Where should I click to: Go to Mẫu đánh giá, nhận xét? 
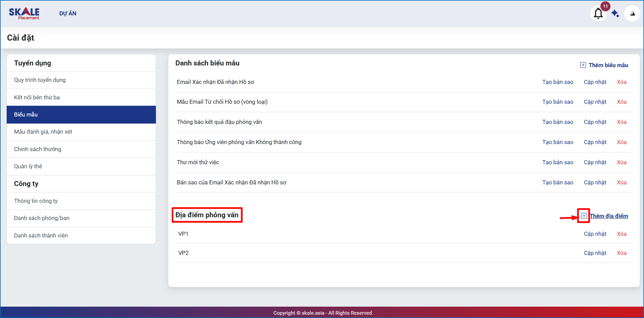[x=43, y=132]
